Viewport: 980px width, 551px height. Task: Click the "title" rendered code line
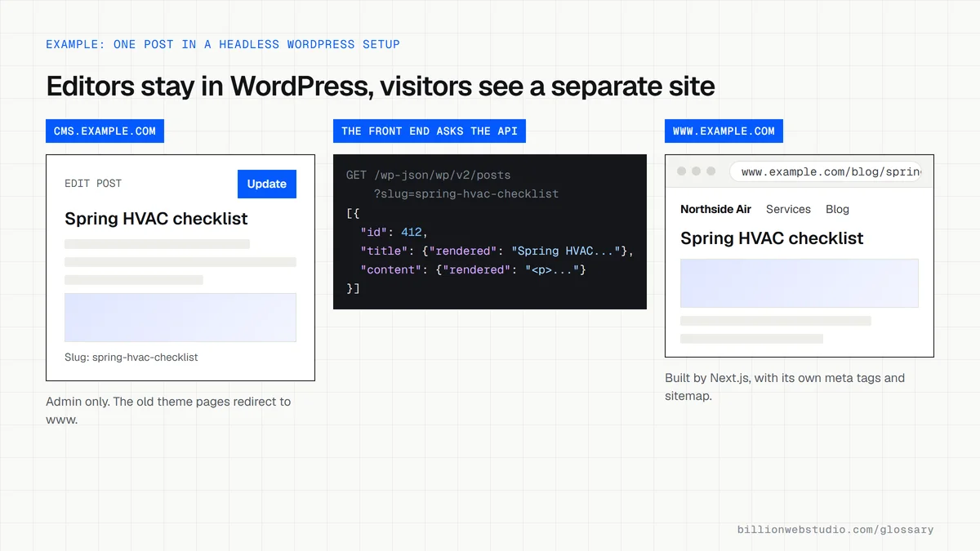(497, 251)
